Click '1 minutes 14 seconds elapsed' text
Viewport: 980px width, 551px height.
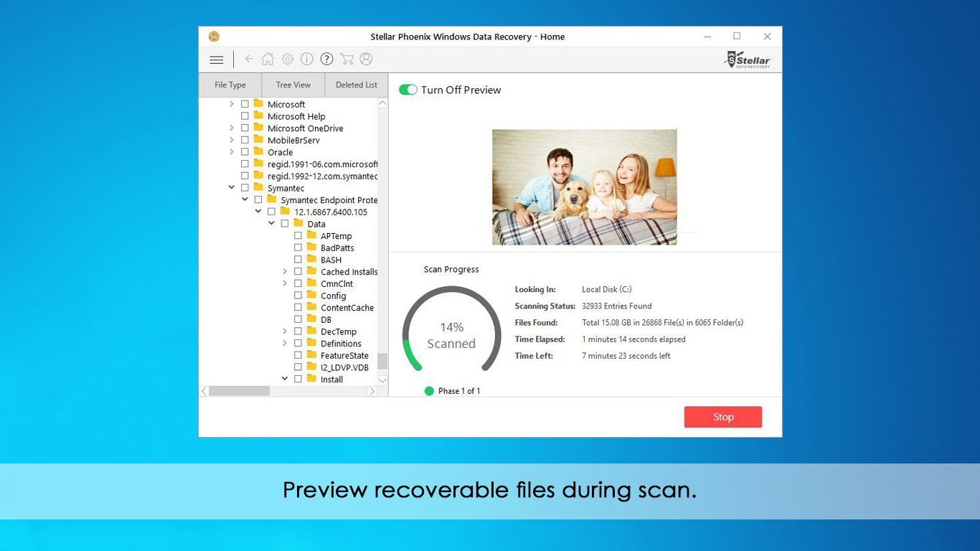[633, 339]
